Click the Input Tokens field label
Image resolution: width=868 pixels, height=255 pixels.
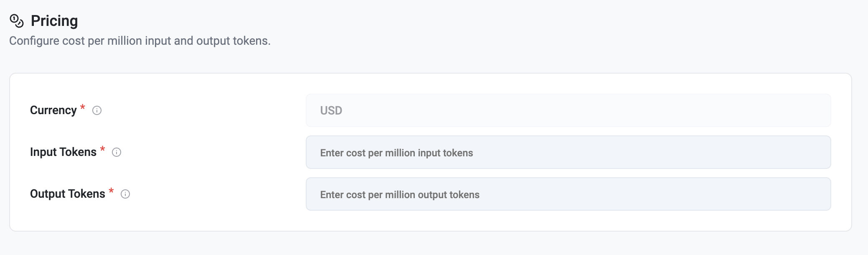click(x=63, y=152)
